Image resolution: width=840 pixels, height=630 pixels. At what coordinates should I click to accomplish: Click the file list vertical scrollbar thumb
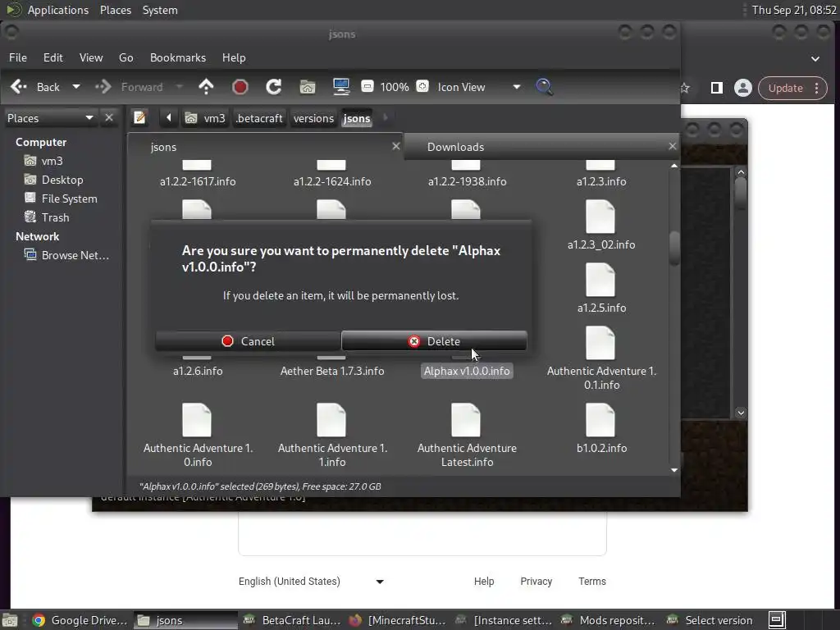(674, 248)
